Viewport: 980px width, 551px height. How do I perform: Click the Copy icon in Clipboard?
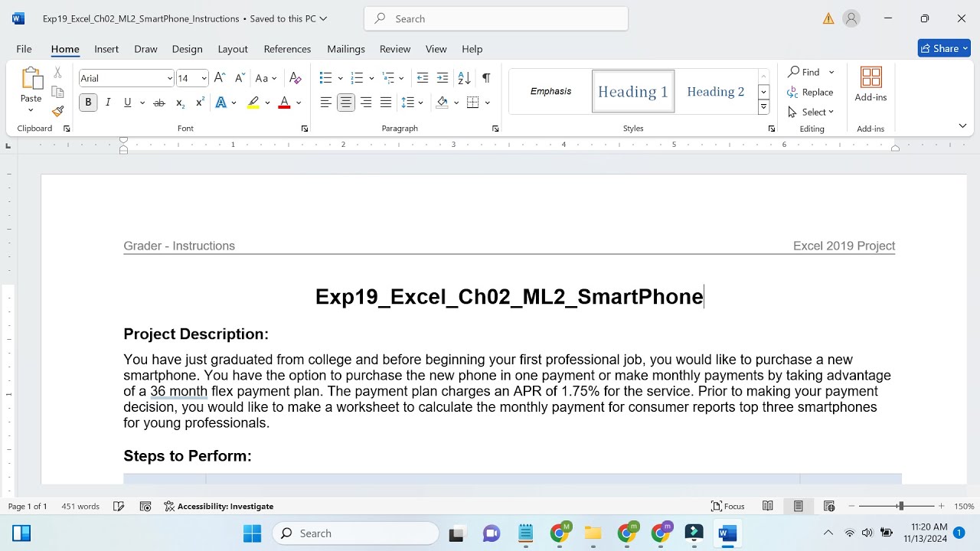[57, 92]
